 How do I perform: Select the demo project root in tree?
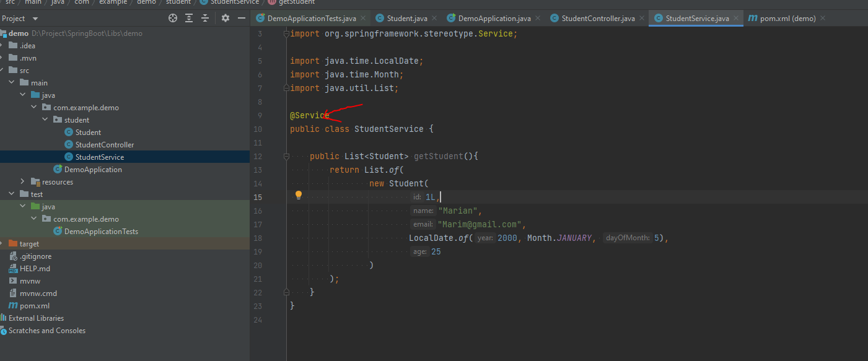tap(19, 33)
